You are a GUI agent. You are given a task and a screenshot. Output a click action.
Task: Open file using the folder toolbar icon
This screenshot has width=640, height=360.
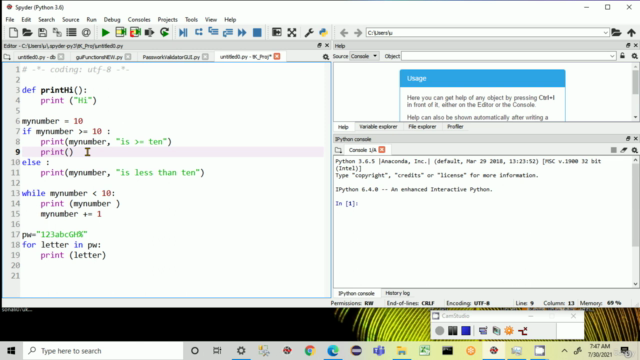(x=27, y=33)
